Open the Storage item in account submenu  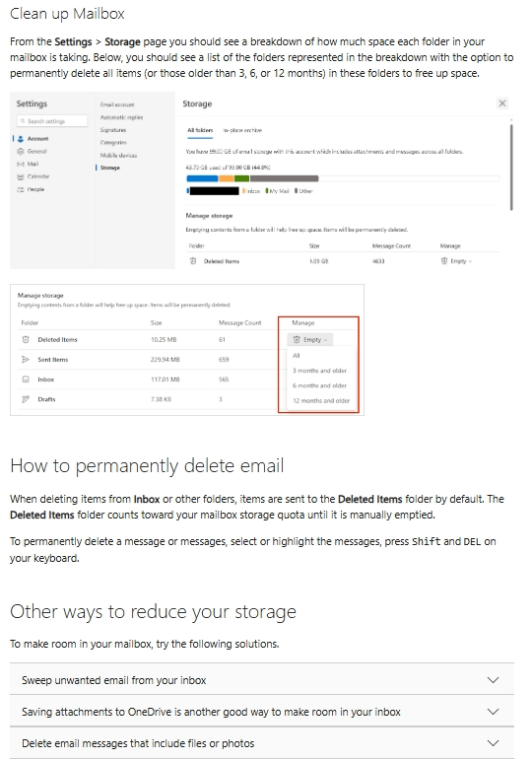pyautogui.click(x=110, y=168)
